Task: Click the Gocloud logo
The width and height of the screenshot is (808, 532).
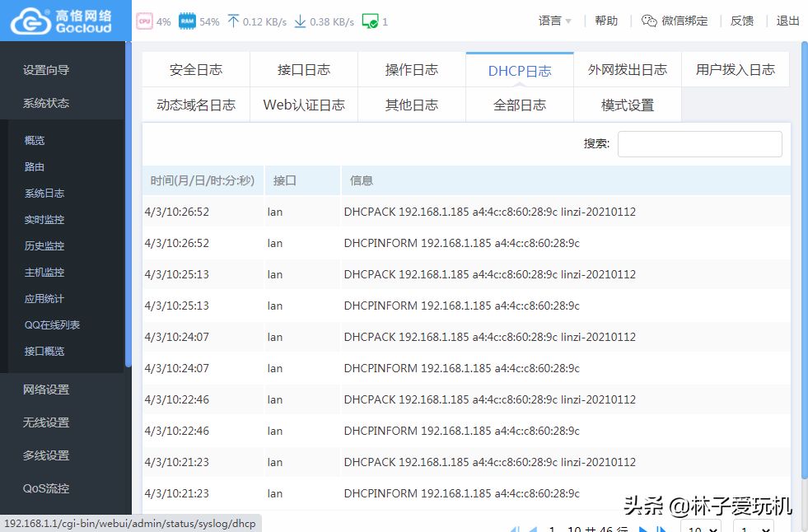Action: coord(61,21)
